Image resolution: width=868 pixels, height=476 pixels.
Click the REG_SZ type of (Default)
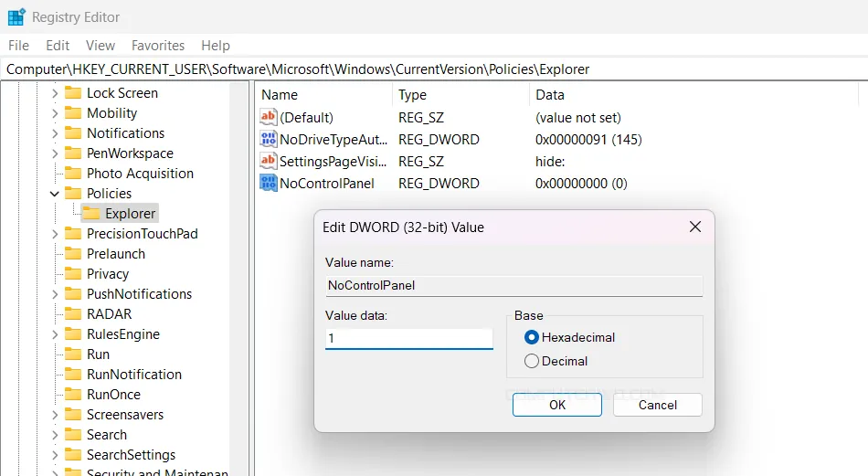pyautogui.click(x=420, y=117)
